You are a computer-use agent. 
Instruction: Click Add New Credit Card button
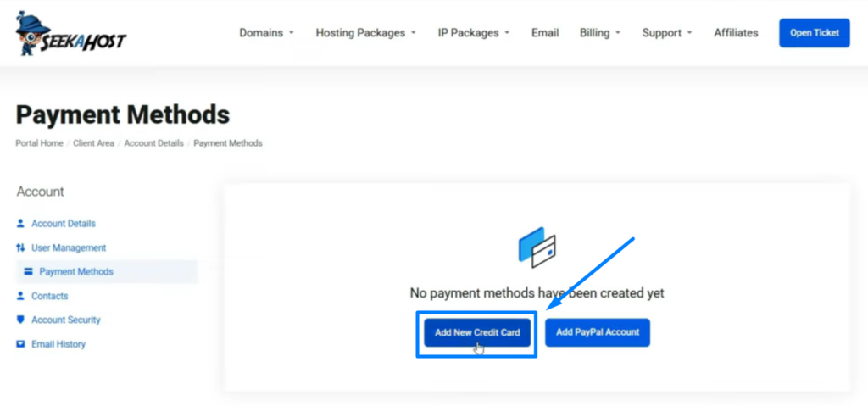coord(477,333)
